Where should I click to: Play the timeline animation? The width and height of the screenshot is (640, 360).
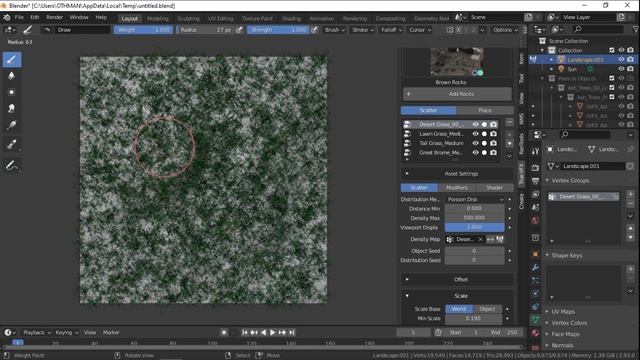click(x=273, y=333)
